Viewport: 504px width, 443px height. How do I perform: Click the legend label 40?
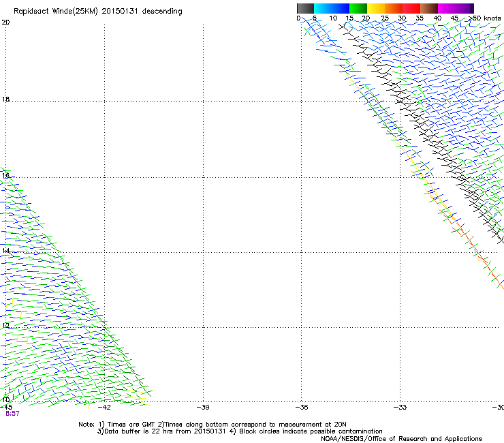click(x=437, y=18)
